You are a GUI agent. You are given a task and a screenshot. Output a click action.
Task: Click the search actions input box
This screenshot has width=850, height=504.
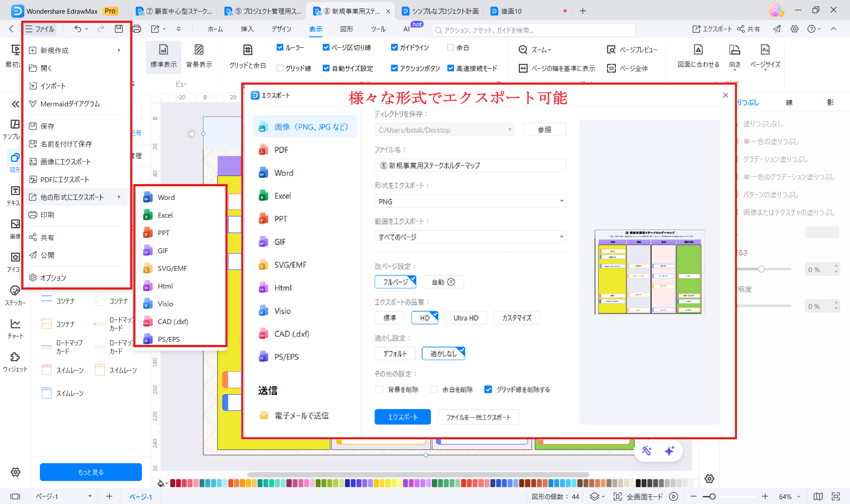coord(534,30)
